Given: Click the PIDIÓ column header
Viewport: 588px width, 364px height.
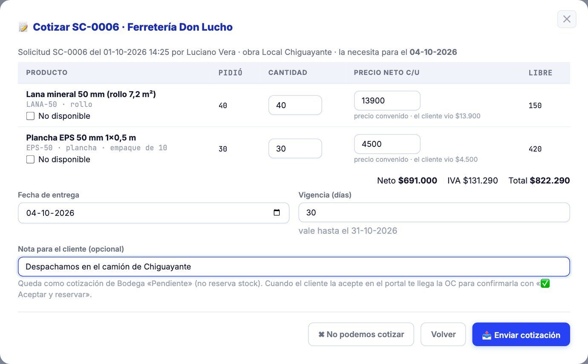Looking at the screenshot, I should pos(231,73).
